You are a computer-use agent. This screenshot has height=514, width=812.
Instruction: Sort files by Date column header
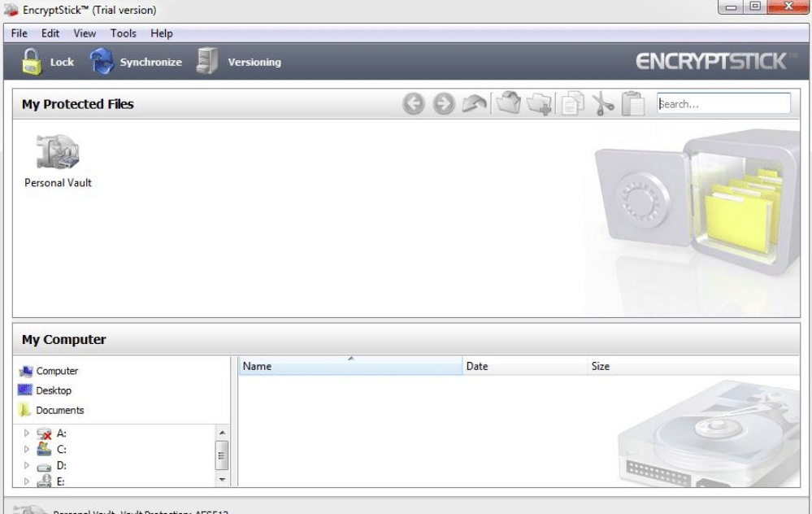[525, 366]
